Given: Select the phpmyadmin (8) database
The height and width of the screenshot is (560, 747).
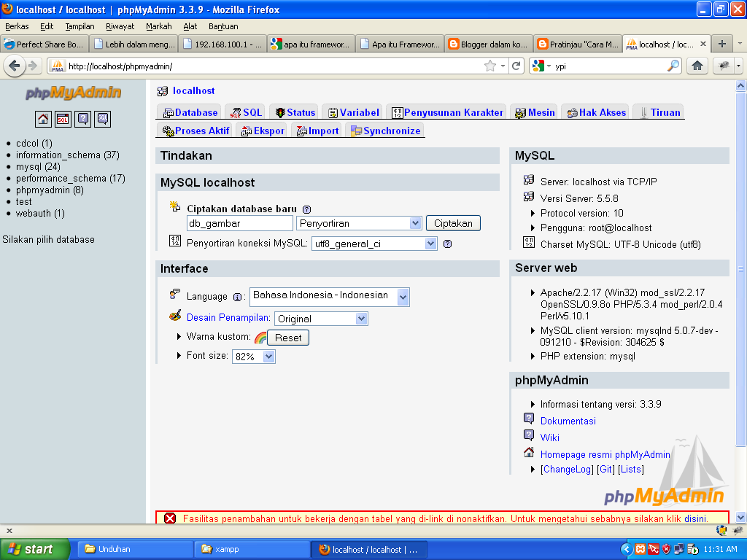Looking at the screenshot, I should coord(50,190).
